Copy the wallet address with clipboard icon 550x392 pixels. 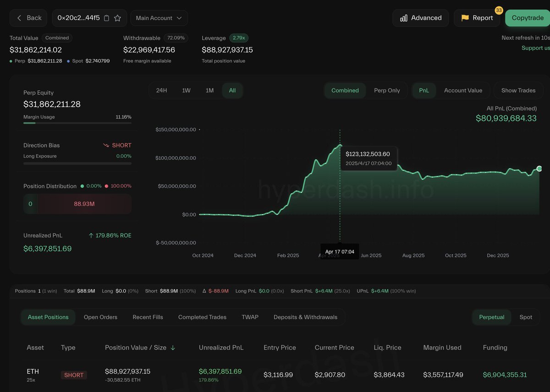coord(107,18)
